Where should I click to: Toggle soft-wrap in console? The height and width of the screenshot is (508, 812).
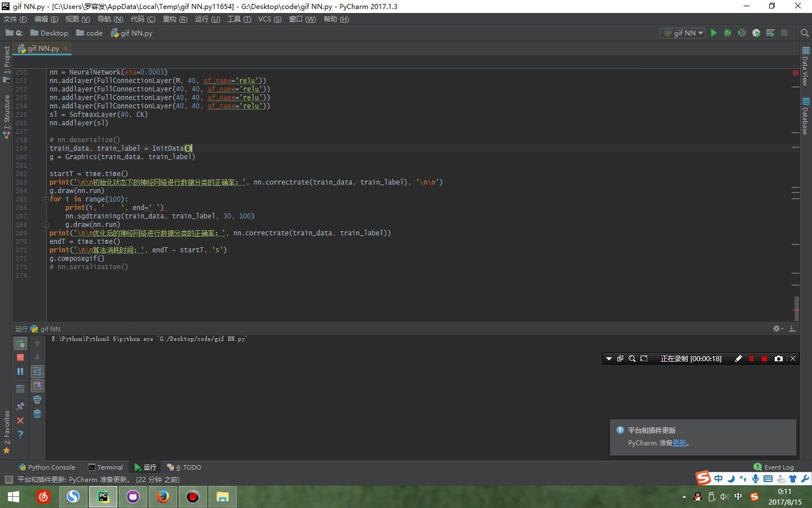coord(37,371)
